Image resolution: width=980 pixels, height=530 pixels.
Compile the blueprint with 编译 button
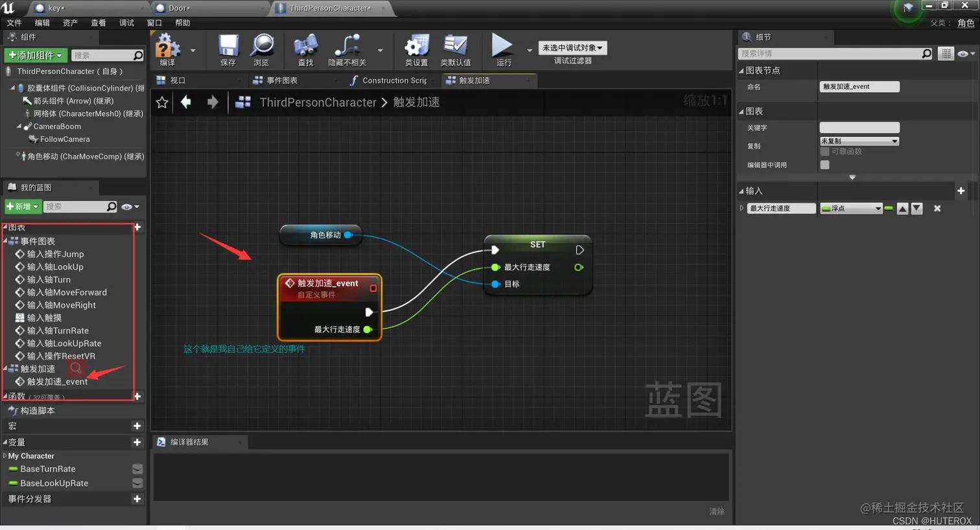(x=167, y=49)
